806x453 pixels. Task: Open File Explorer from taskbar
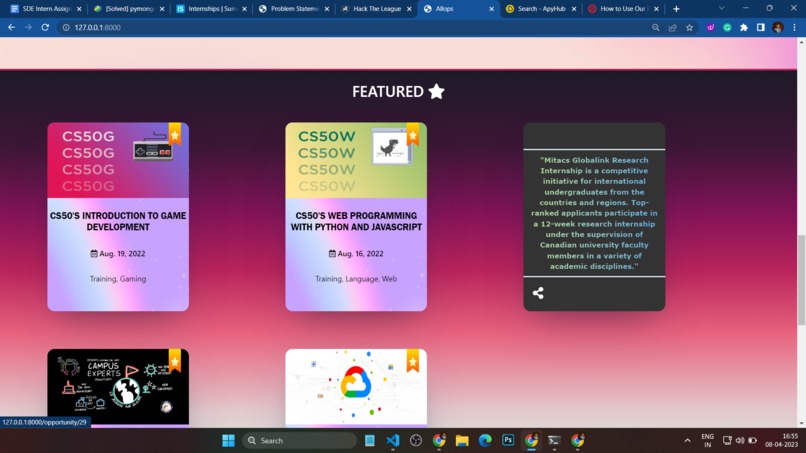point(462,440)
